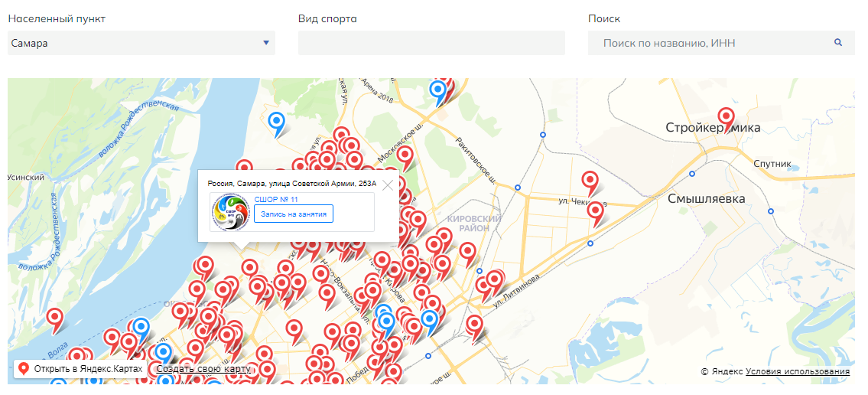Screen dimensions: 868x395
Task: Click the Спутник map label
Action: point(772,165)
